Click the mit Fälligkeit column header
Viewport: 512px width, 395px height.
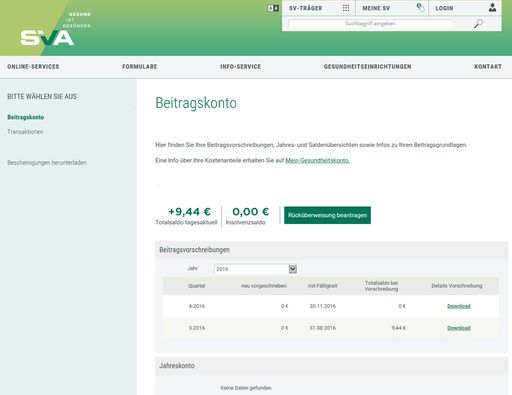[x=322, y=286]
